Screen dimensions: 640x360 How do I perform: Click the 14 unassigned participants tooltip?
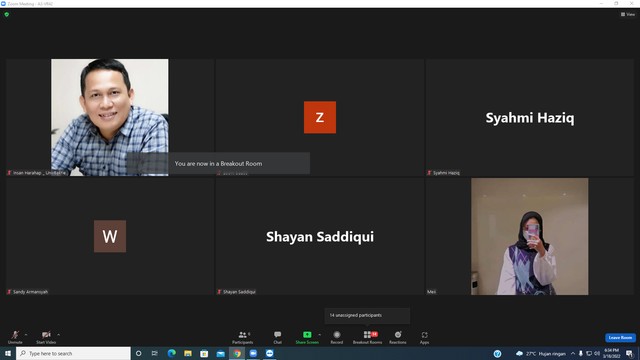[x=367, y=316]
